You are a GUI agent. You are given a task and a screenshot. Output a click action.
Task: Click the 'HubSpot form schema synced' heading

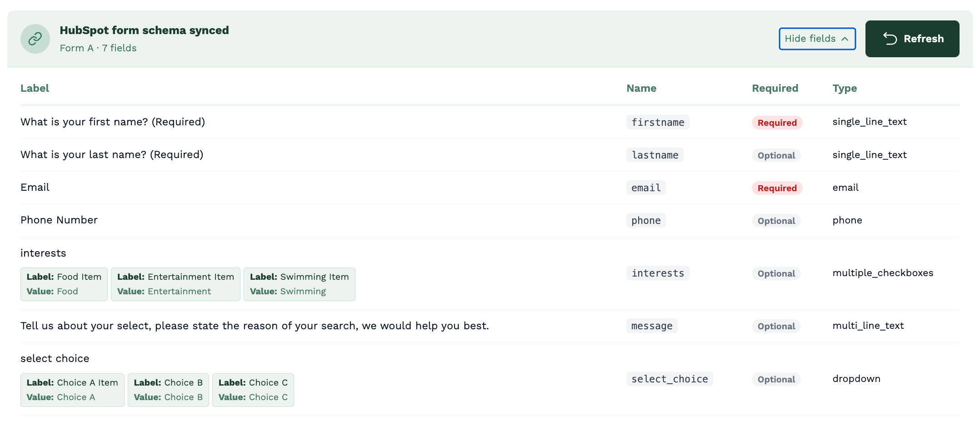(144, 30)
